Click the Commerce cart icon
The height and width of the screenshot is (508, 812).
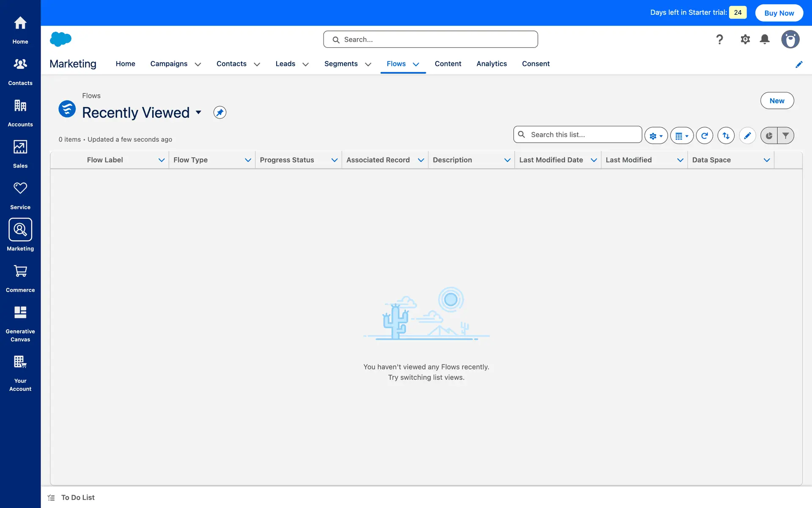pos(20,271)
